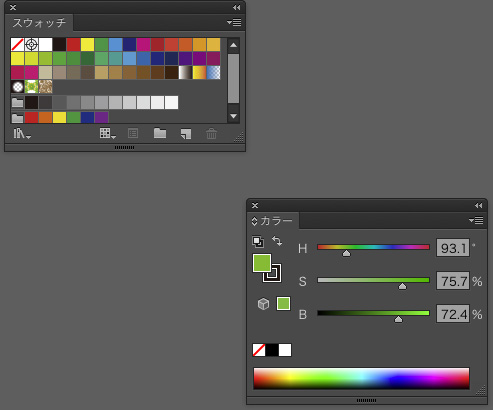
Task: Select the スウォッチ panel tab
Action: tap(39, 23)
